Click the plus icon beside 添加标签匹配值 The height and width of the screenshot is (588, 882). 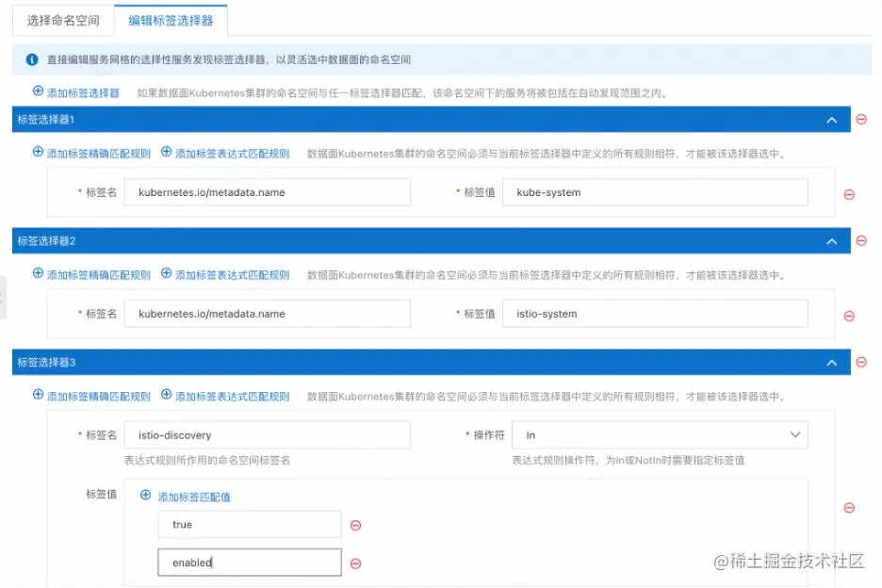(146, 495)
